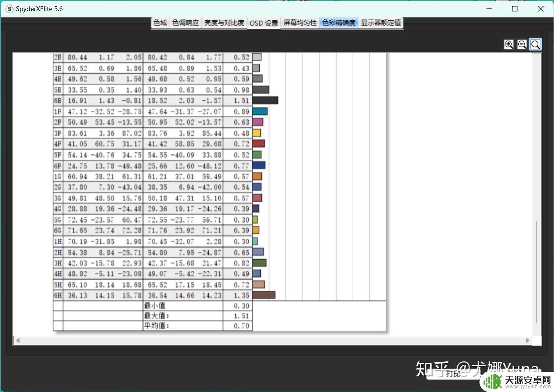Click the 6H brown color bar
The width and height of the screenshot is (554, 392).
point(264,295)
